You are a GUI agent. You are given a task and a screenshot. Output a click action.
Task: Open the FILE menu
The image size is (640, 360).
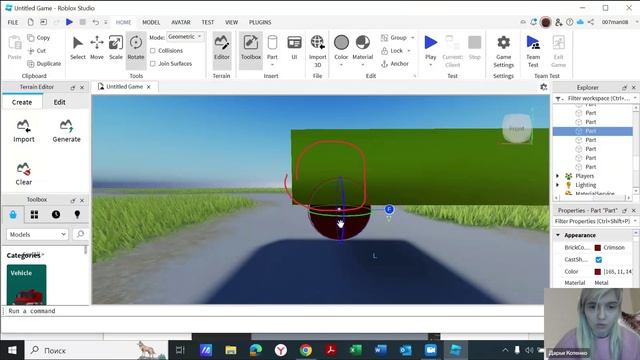tap(13, 22)
